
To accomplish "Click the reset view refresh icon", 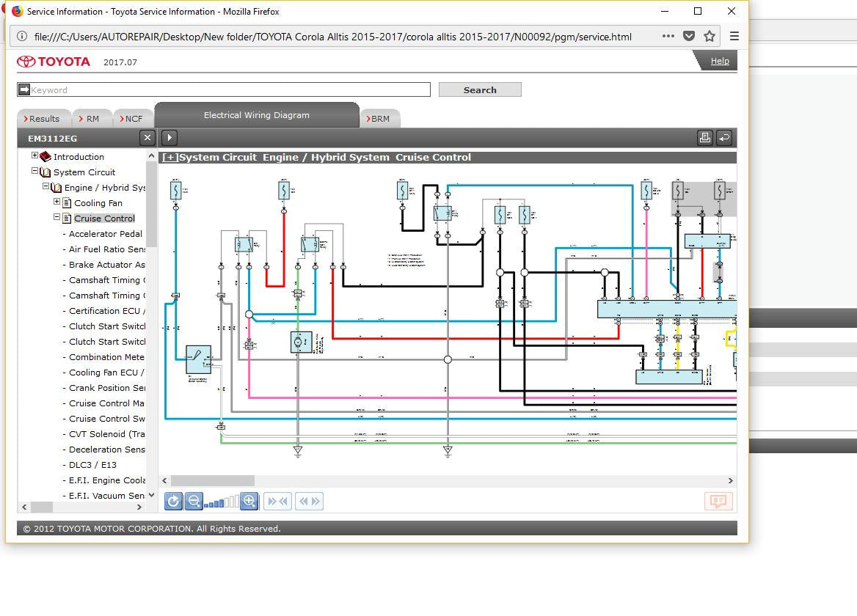I will (x=173, y=501).
